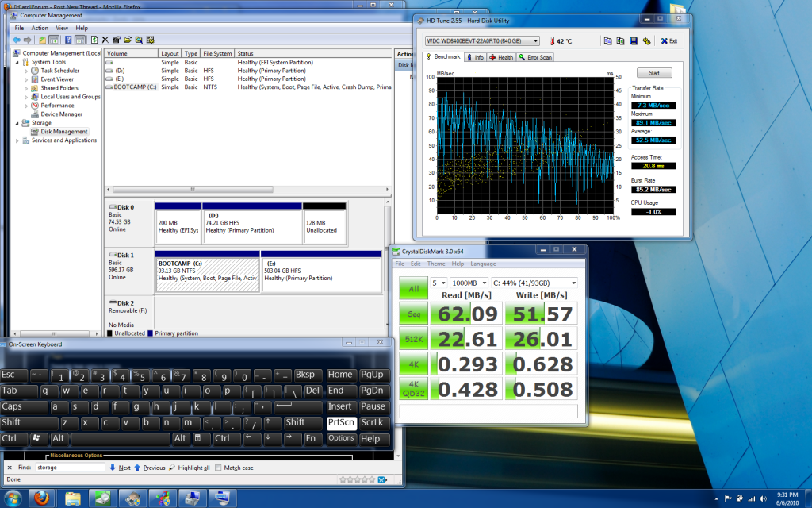Open the CrystalDiskMark test count dropdown showing 5
The image size is (812, 508).
tap(439, 283)
